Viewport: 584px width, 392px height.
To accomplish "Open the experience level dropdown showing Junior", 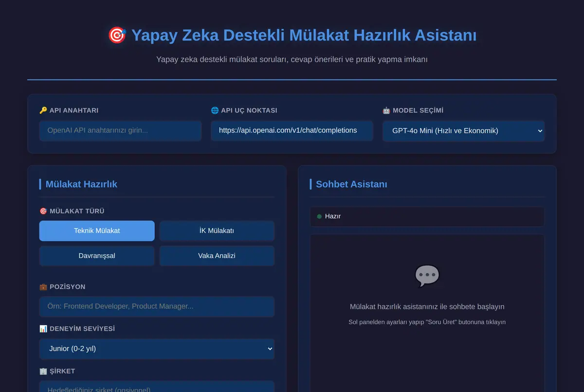I will tap(157, 349).
